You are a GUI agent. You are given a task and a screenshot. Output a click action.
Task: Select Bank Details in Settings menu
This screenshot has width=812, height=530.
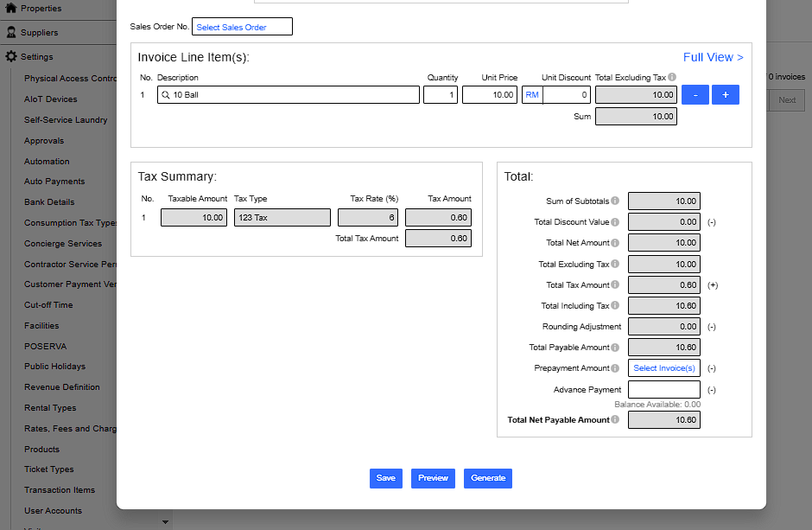[49, 202]
